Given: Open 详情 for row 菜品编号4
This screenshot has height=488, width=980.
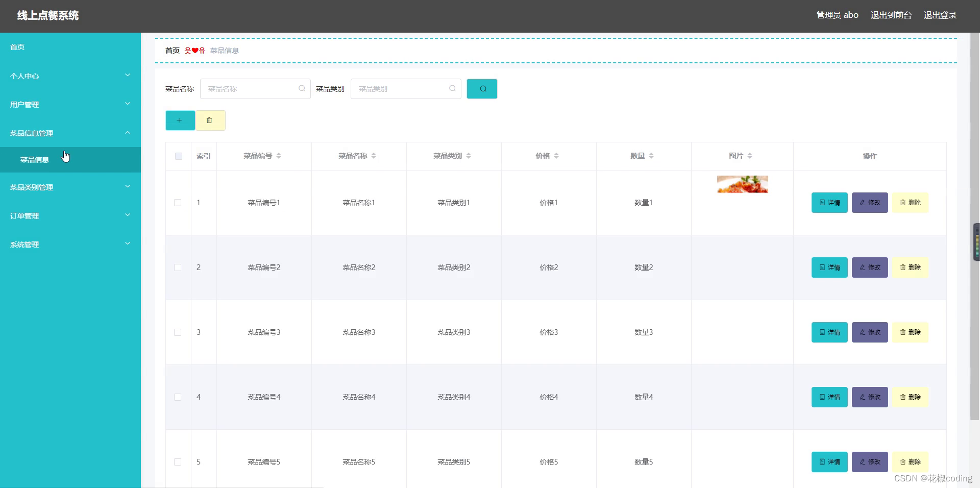Looking at the screenshot, I should 829,397.
